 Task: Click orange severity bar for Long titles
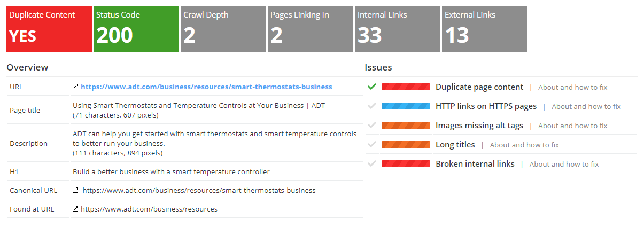406,145
